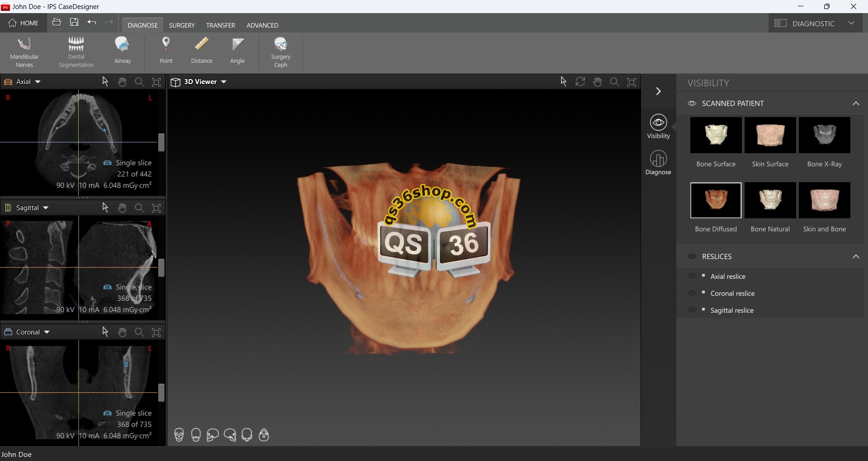
Task: Open the Mandibular Nerves tool
Action: coord(24,52)
